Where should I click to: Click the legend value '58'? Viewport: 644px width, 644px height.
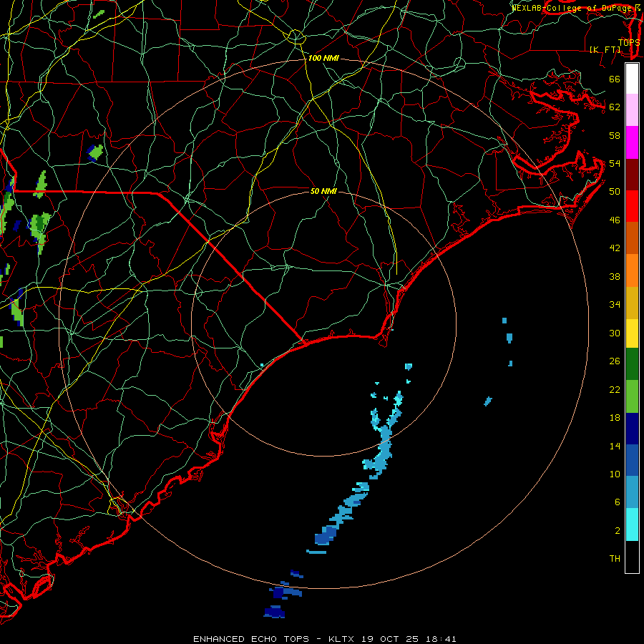coord(615,135)
